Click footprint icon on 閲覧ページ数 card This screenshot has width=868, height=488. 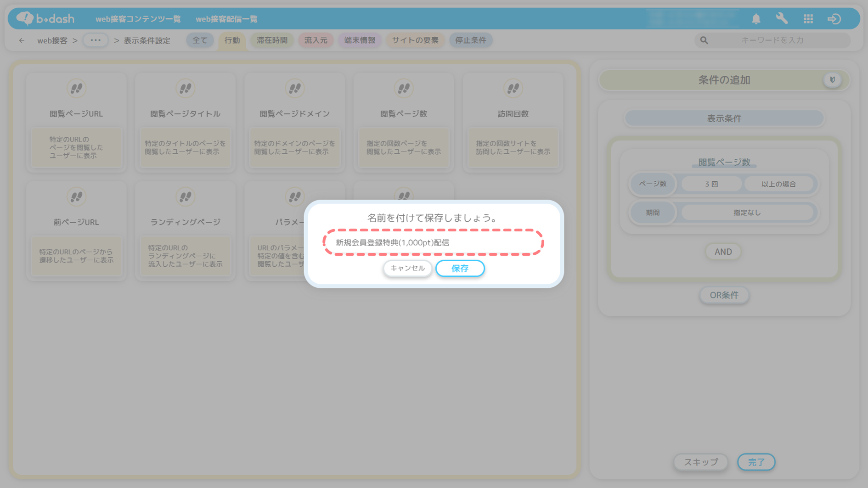404,88
